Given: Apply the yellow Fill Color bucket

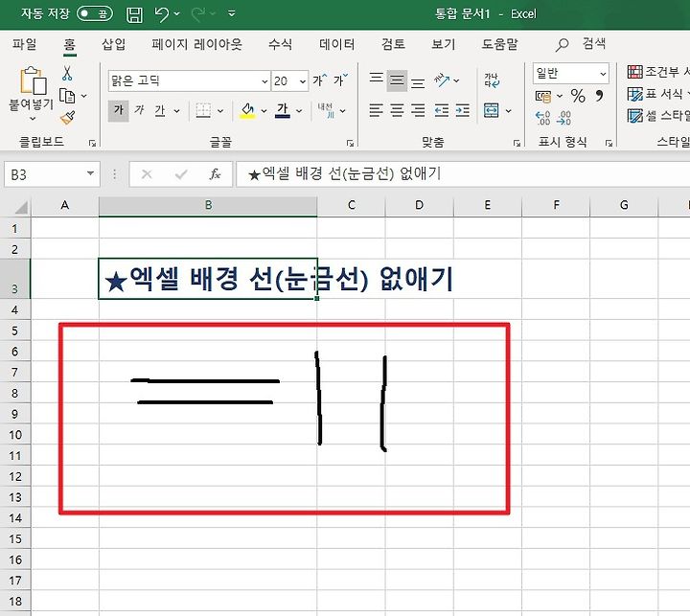Looking at the screenshot, I should (x=247, y=110).
